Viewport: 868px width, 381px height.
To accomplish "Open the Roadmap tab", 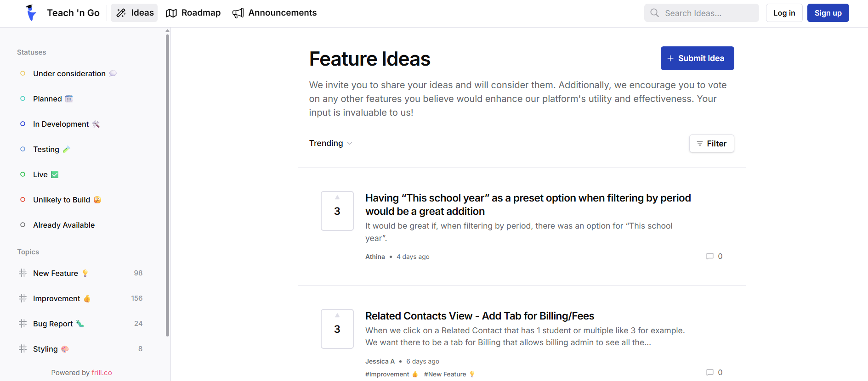I will point(193,13).
